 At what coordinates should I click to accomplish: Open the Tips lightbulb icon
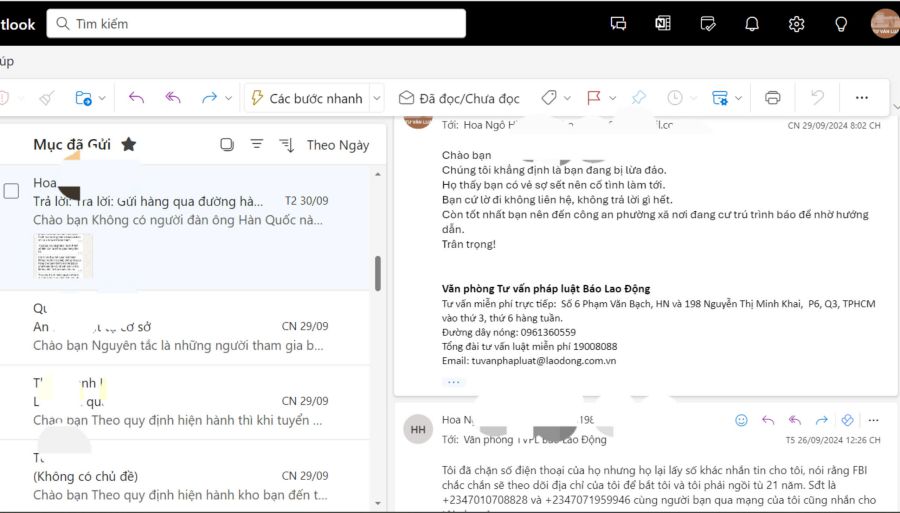coord(841,24)
